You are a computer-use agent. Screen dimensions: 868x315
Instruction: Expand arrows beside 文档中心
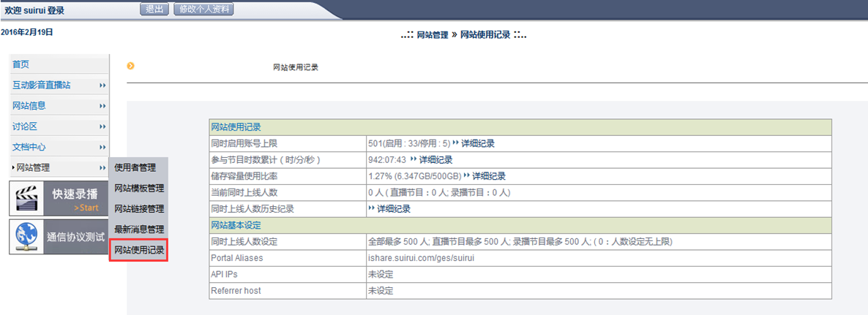coord(103,147)
